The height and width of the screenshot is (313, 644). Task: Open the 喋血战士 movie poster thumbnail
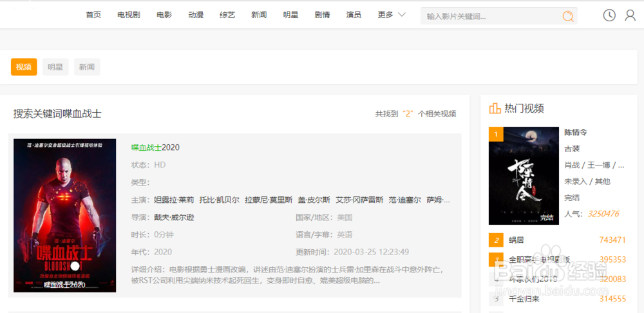(x=65, y=216)
